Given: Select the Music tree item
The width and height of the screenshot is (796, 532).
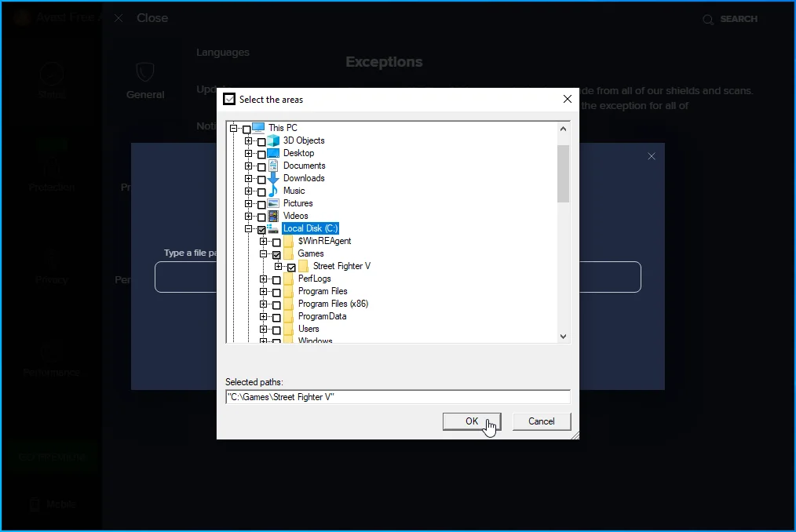Looking at the screenshot, I should pos(294,191).
